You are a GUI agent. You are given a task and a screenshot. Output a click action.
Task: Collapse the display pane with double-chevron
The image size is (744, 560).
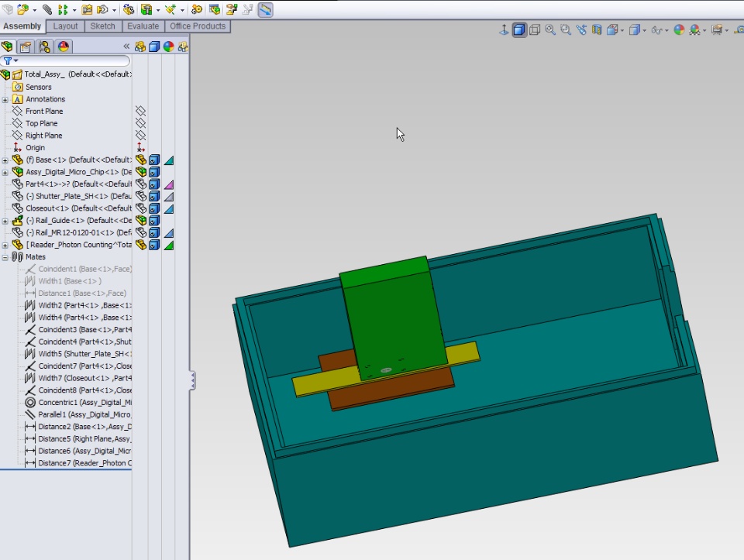point(126,46)
